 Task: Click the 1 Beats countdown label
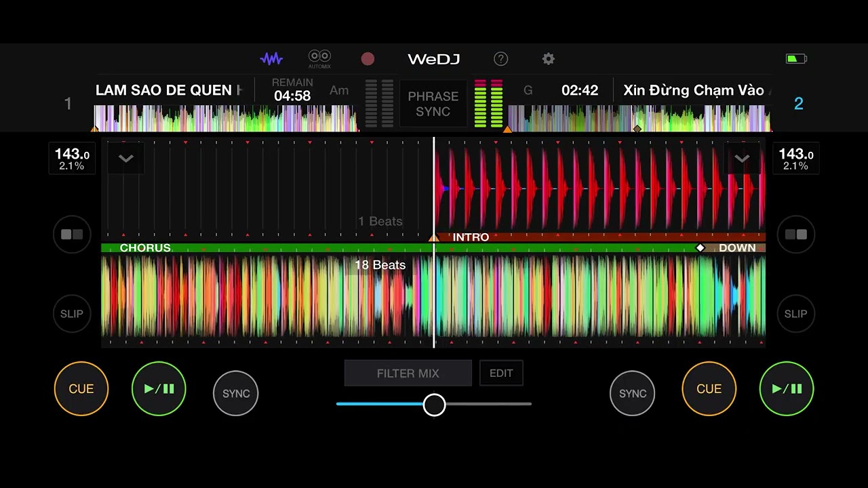[380, 222]
